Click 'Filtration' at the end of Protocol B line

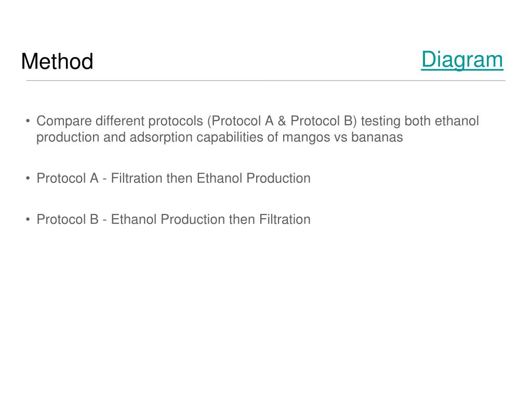click(285, 219)
